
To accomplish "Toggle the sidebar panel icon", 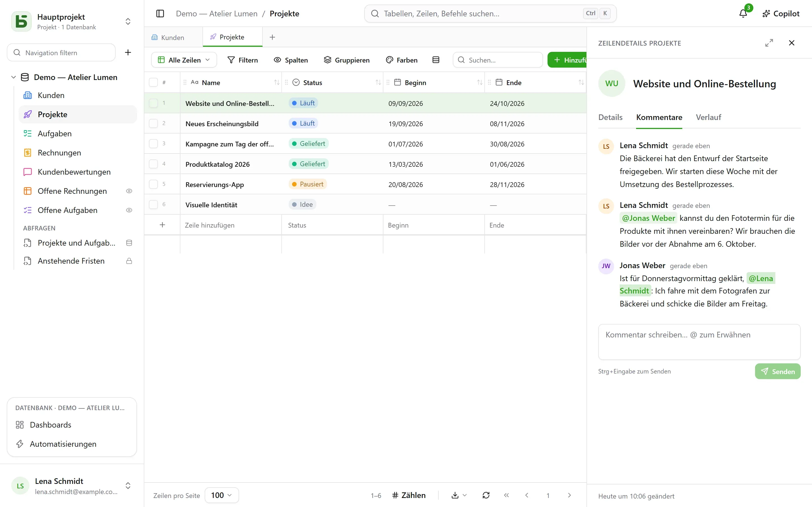I will point(160,14).
